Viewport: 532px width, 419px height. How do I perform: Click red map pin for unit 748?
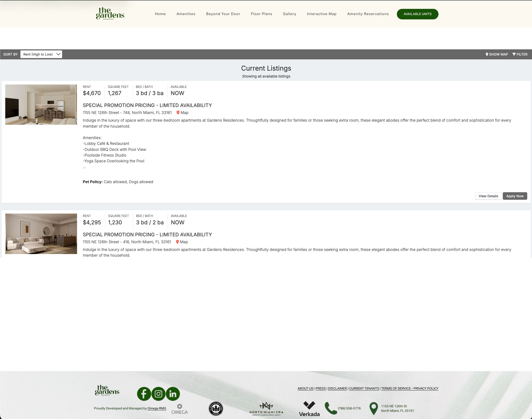point(178,113)
